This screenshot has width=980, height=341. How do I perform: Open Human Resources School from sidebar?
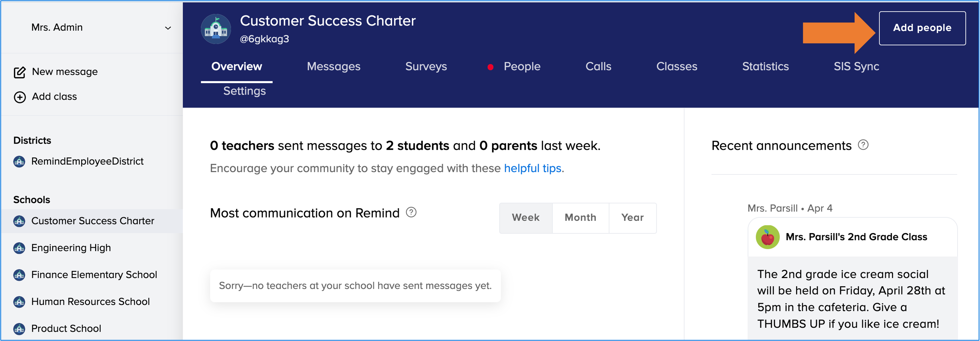point(90,302)
